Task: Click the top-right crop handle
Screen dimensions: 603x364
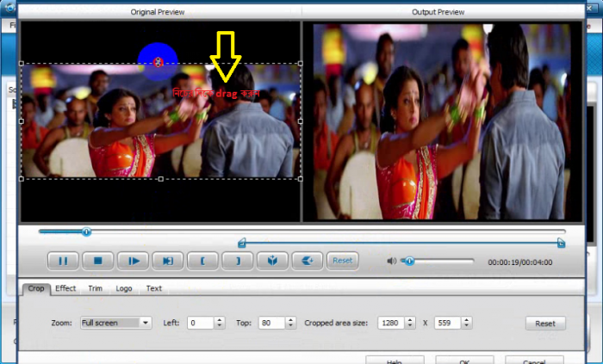Action: pyautogui.click(x=301, y=64)
